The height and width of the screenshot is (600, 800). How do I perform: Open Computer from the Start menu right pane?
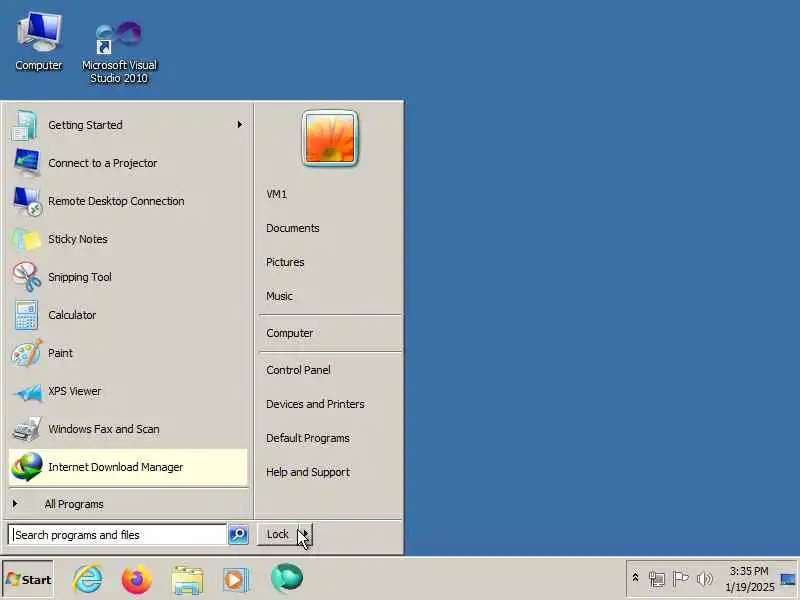(x=289, y=333)
